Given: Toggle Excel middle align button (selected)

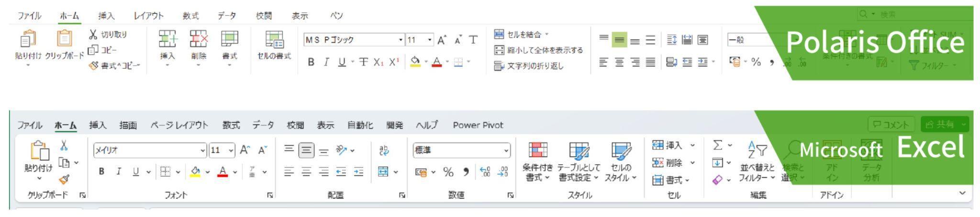Looking at the screenshot, I should 306,150.
